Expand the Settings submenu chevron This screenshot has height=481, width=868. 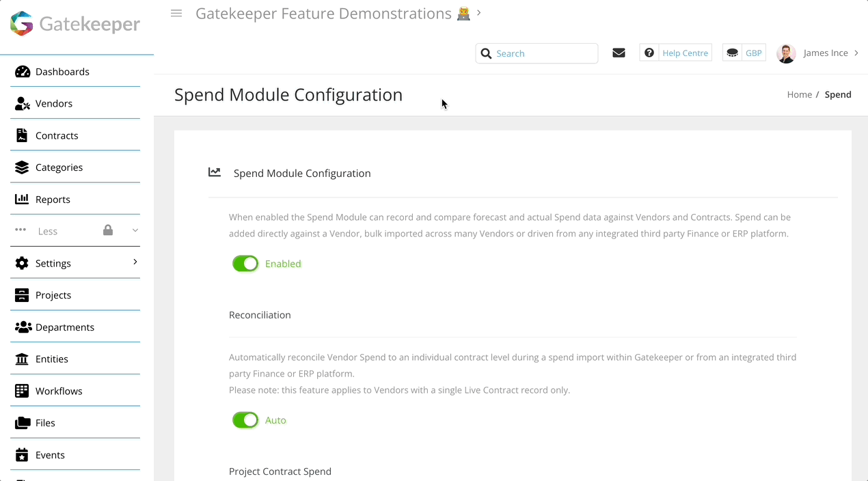pos(135,262)
